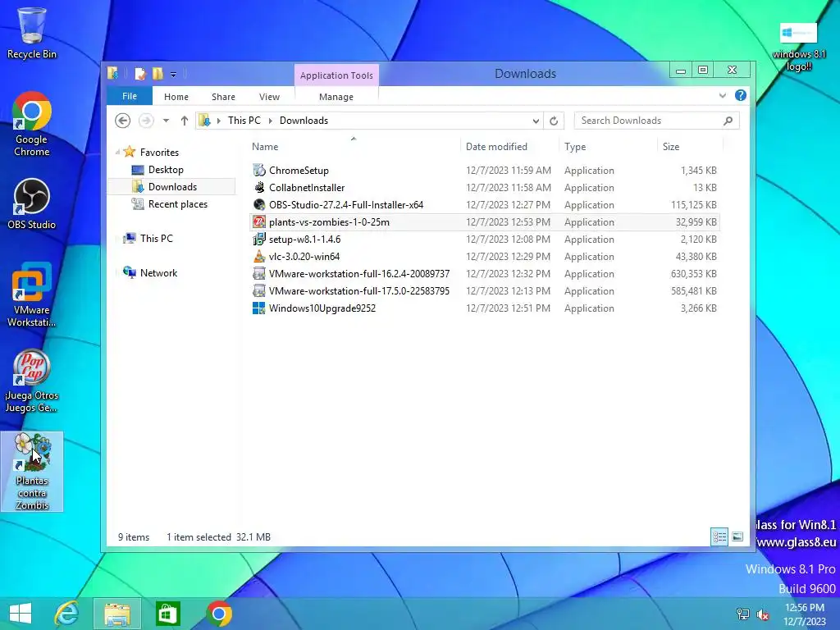
Task: Select Network in the navigation pane
Action: click(x=158, y=272)
